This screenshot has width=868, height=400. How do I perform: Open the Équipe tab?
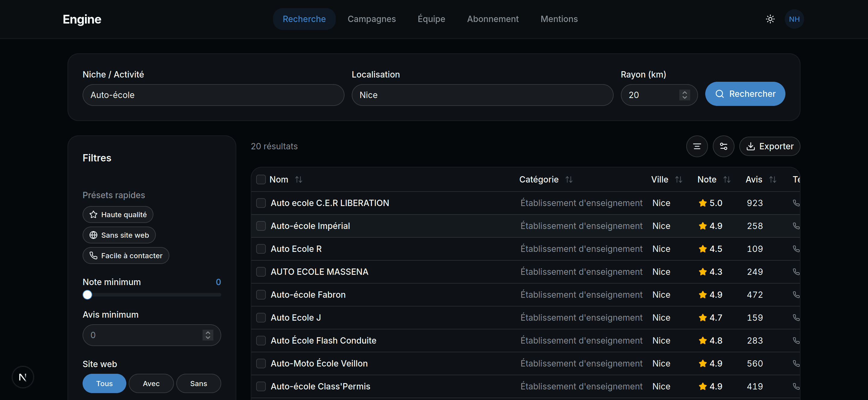pyautogui.click(x=431, y=19)
